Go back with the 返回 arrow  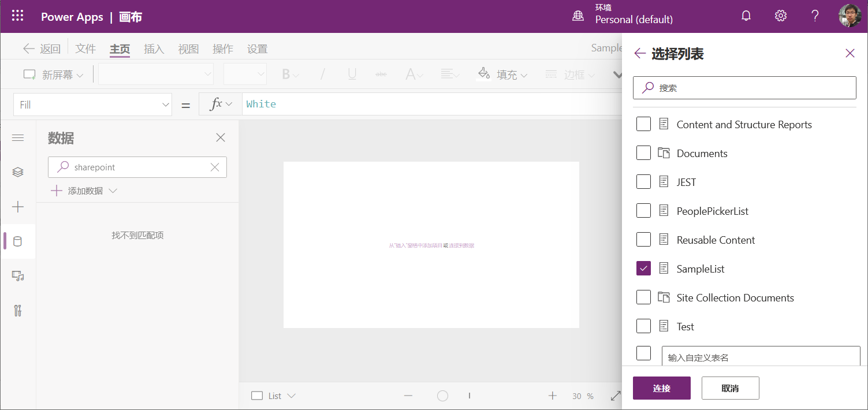click(42, 49)
